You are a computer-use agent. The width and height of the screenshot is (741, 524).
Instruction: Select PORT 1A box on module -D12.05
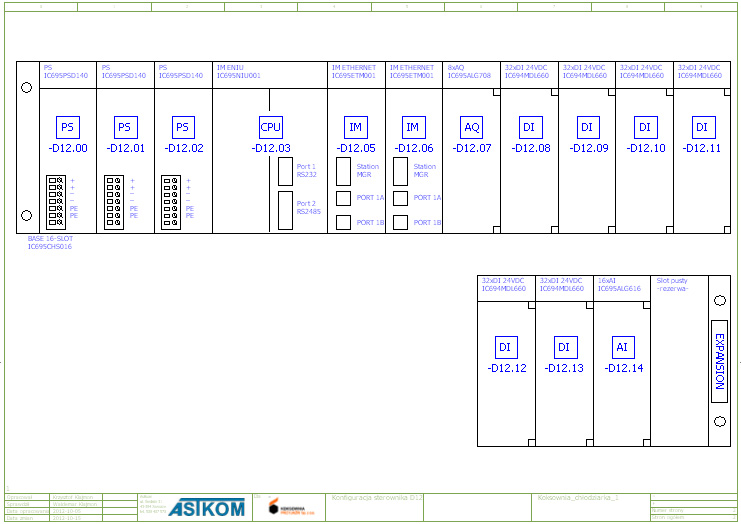(344, 198)
